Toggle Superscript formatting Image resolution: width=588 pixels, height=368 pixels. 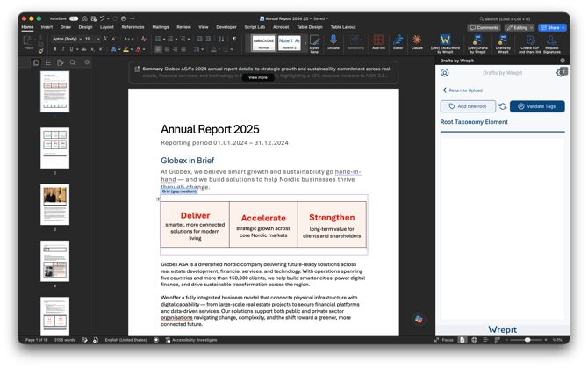101,49
